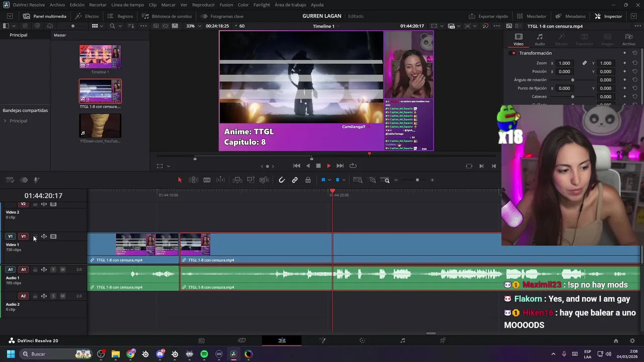Image resolution: width=644 pixels, height=362 pixels.
Task: Toggle timeline snapping magnet icon
Action: 282,180
